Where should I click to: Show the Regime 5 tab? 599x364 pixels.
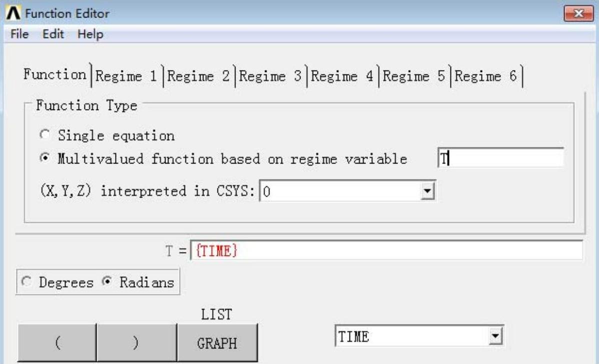414,76
